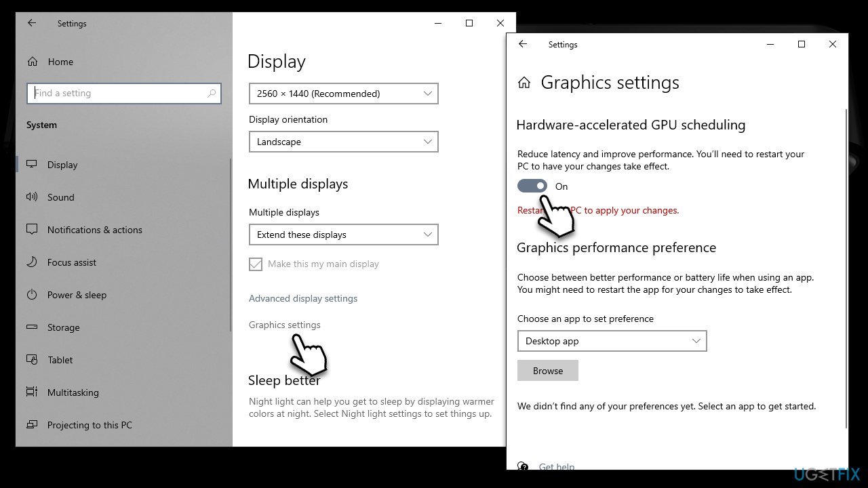Open the Display section in the sidebar
Screen dimensions: 868x488
pos(62,164)
